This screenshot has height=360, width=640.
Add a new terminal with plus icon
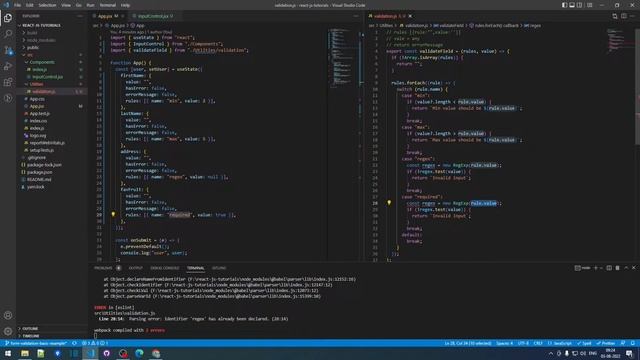click(x=596, y=268)
